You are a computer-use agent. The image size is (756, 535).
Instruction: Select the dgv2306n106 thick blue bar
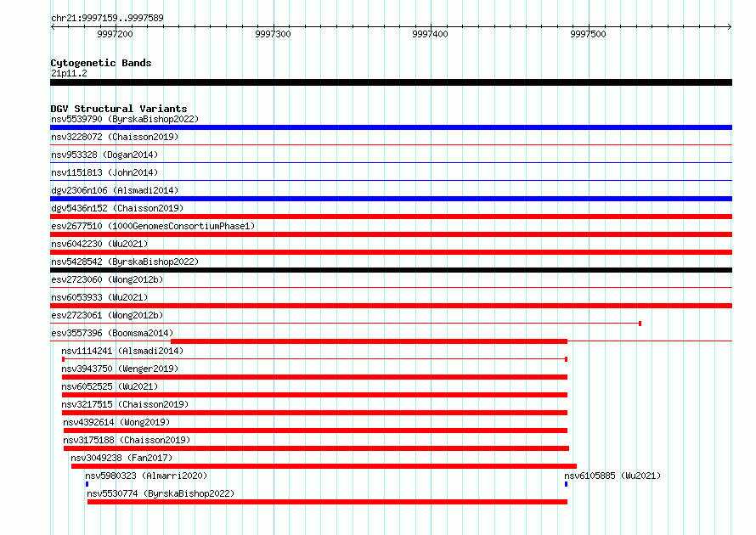coord(391,199)
